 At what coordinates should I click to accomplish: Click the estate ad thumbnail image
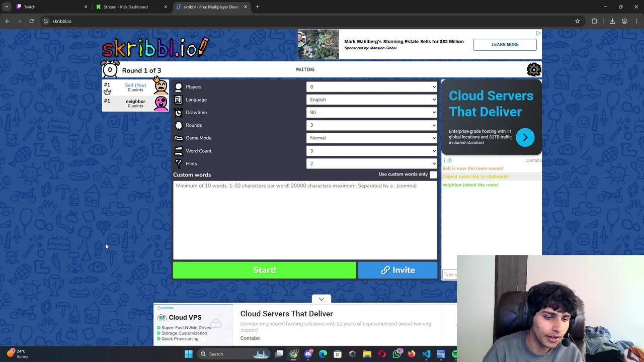click(318, 44)
